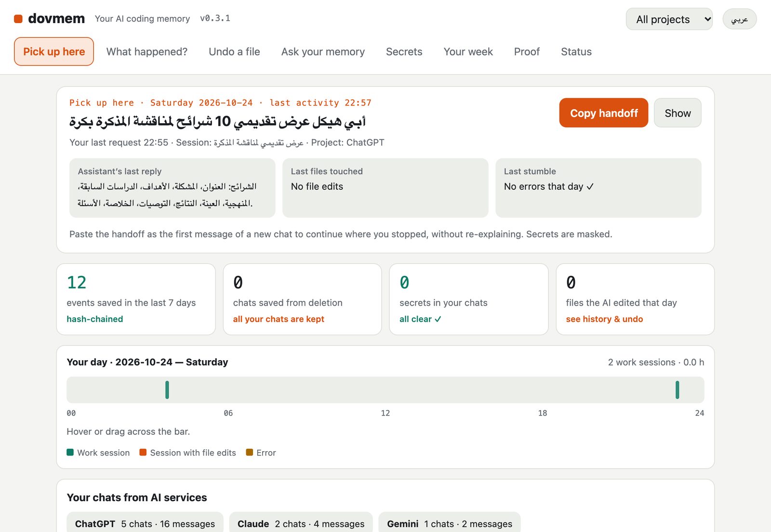Click the Last files touched card
Image resolution: width=771 pixels, height=532 pixels.
tap(385, 188)
